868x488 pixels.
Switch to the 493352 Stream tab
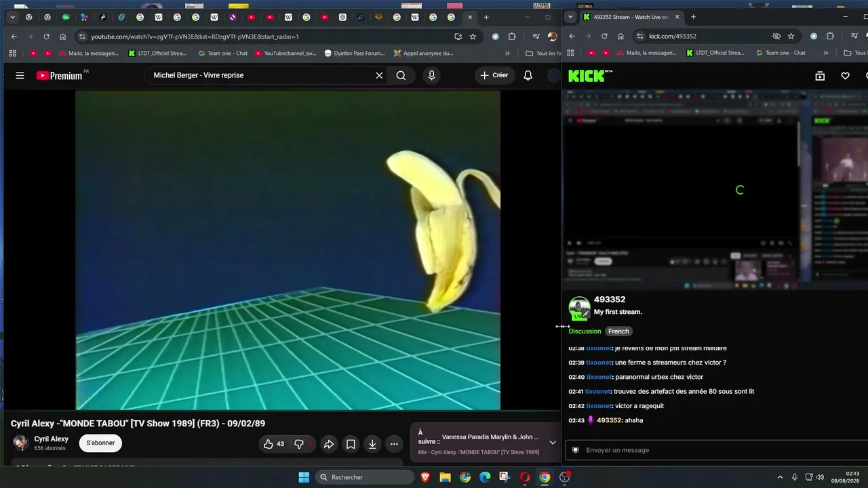[x=631, y=17]
